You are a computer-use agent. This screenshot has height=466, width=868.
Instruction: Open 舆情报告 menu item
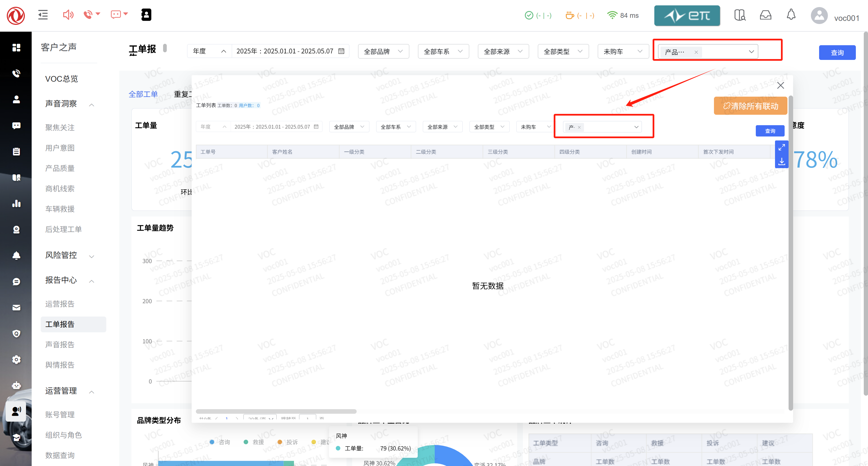[x=60, y=365]
